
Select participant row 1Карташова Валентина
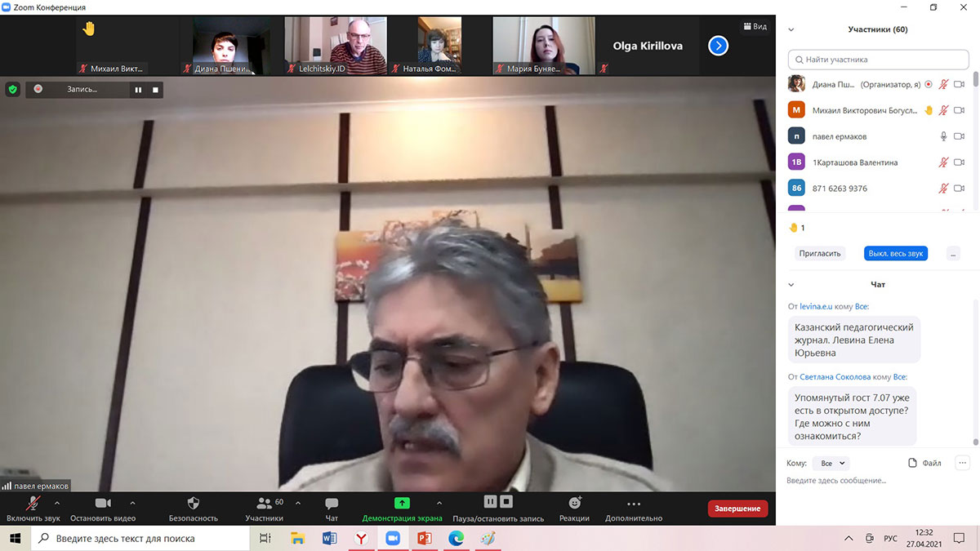(x=877, y=162)
